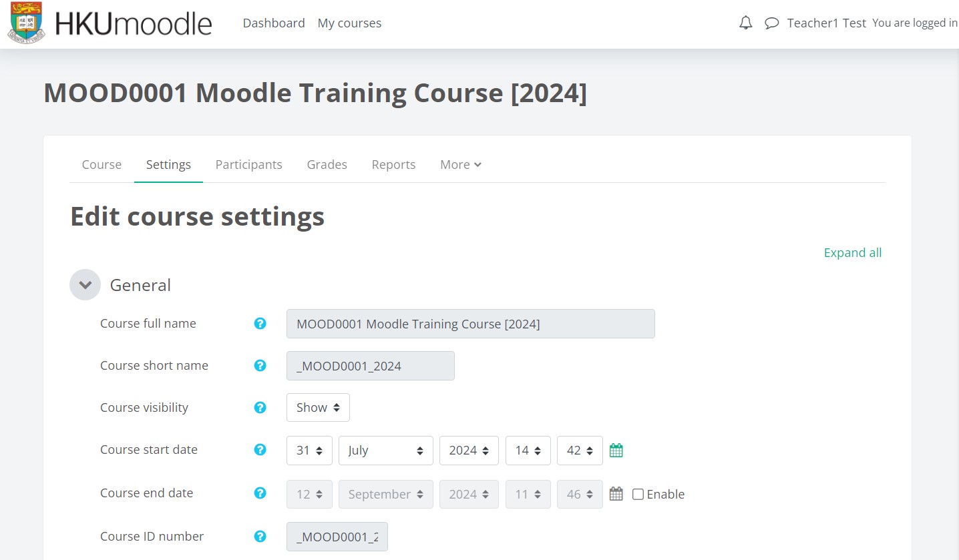
Task: Click the Expand all link
Action: 852,253
